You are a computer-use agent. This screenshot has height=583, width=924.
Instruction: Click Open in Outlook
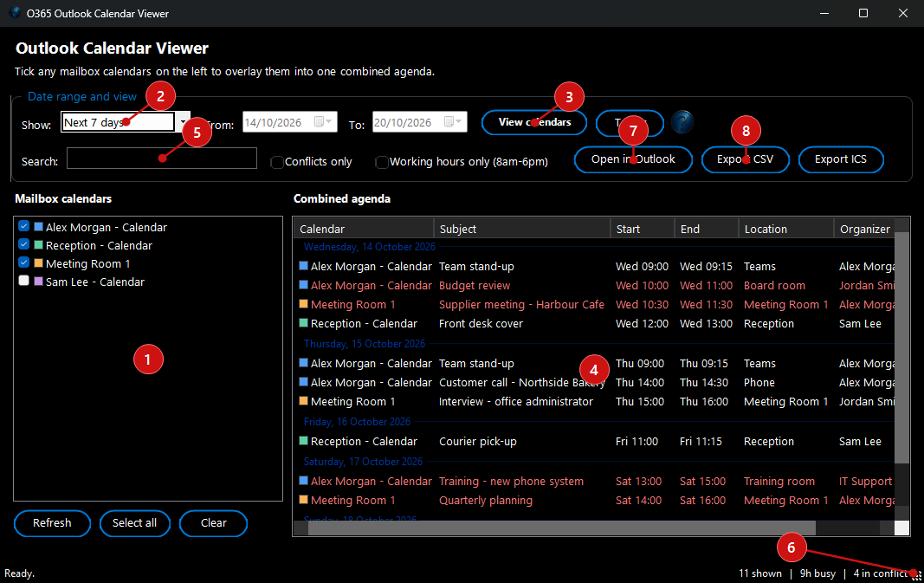pos(634,159)
